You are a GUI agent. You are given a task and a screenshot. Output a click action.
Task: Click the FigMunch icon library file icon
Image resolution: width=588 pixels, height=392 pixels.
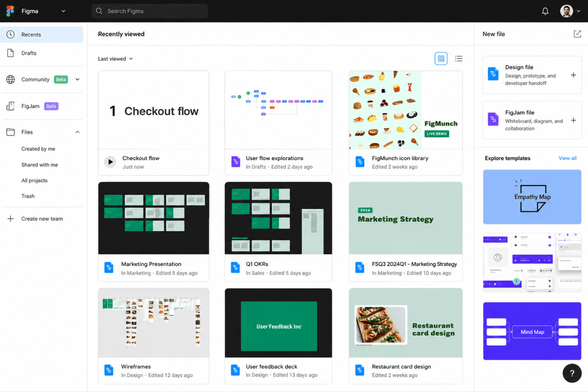360,162
